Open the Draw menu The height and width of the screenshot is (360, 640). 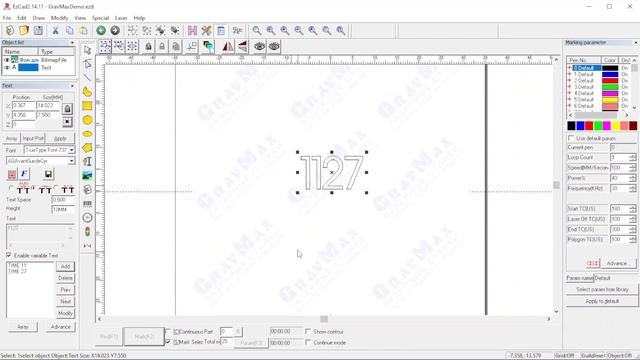(39, 18)
